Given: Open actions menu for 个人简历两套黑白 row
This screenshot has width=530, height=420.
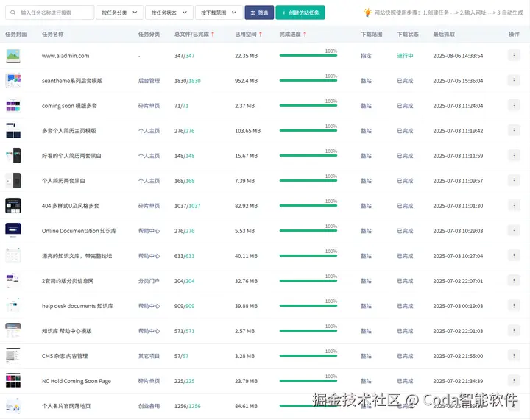Looking at the screenshot, I should (514, 180).
